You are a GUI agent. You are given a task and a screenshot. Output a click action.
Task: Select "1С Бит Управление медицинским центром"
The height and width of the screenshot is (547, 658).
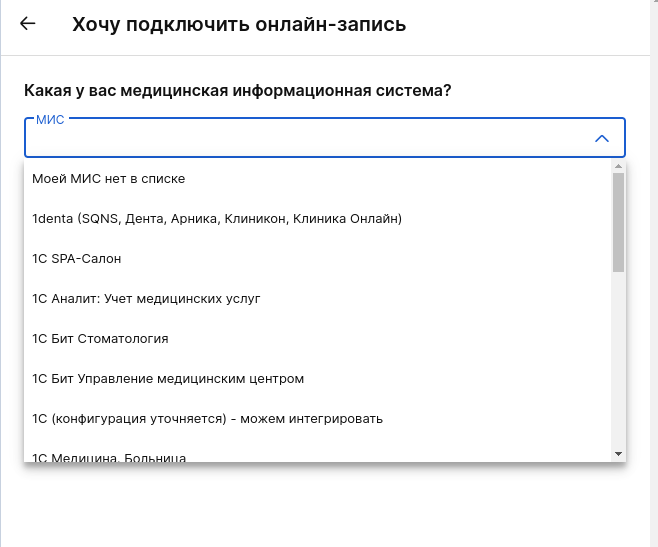pos(168,379)
